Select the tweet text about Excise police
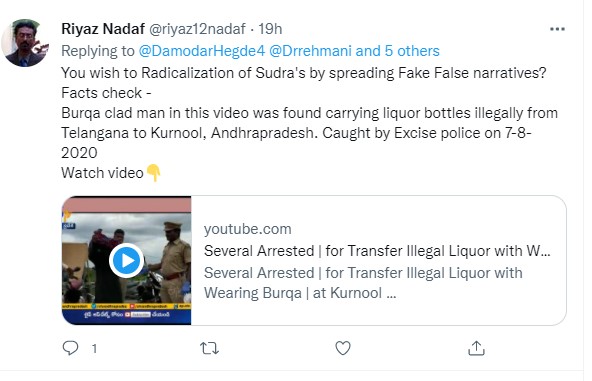 tap(296, 133)
